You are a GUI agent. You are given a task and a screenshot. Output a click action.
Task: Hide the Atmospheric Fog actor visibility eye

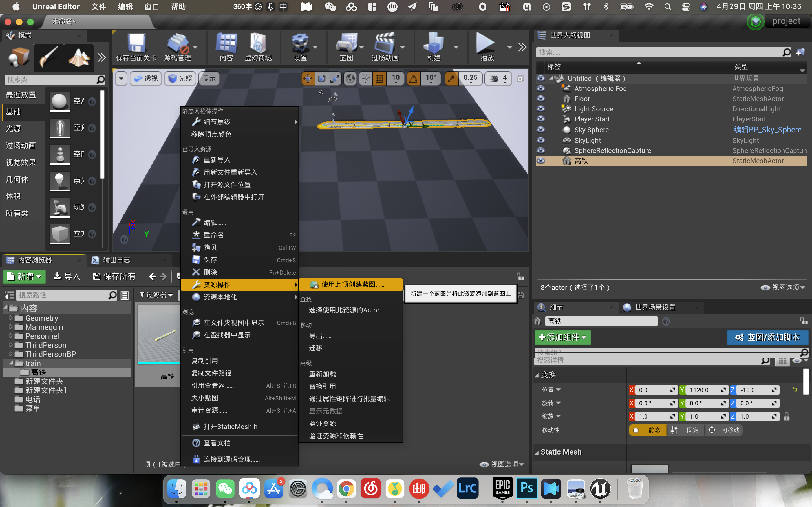tap(541, 88)
